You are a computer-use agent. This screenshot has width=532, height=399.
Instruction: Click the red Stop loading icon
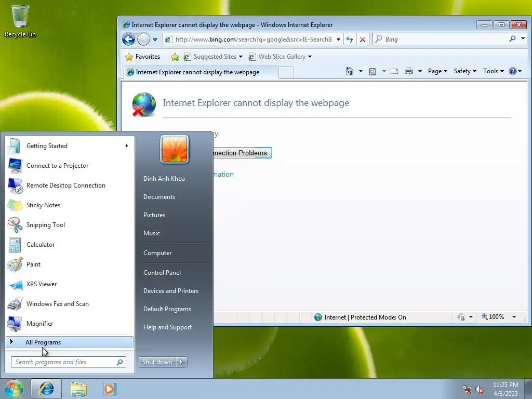362,39
